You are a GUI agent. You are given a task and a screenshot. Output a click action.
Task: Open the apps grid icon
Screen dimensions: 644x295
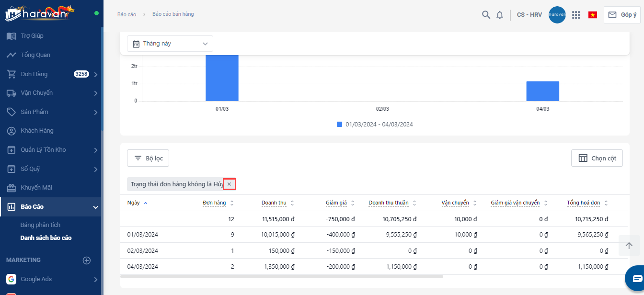[576, 15]
